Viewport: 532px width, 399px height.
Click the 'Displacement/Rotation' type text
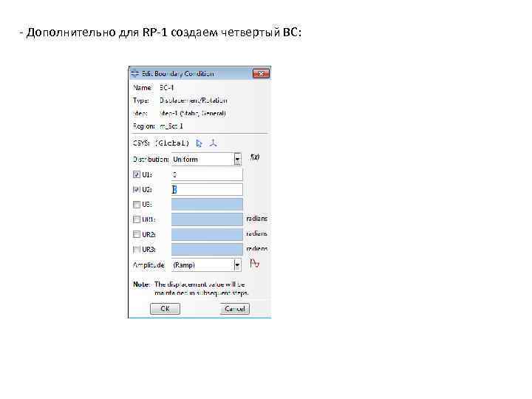[x=193, y=100]
